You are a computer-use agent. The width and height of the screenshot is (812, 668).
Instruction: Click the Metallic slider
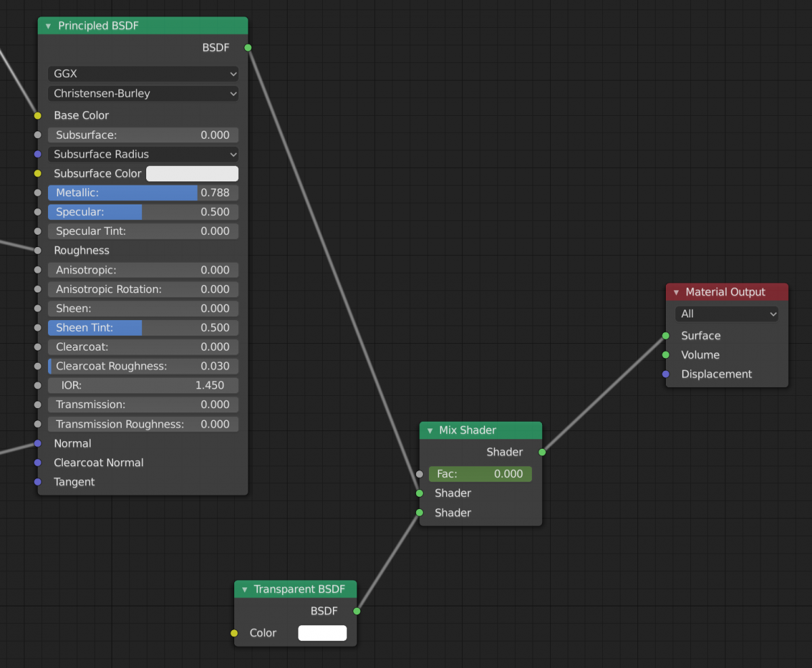coord(143,192)
